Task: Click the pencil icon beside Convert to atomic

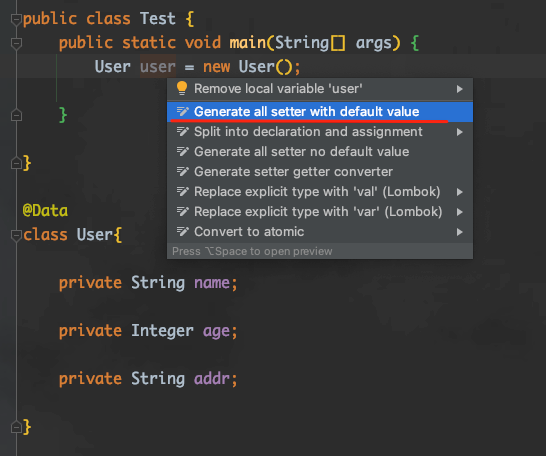Action: (182, 231)
